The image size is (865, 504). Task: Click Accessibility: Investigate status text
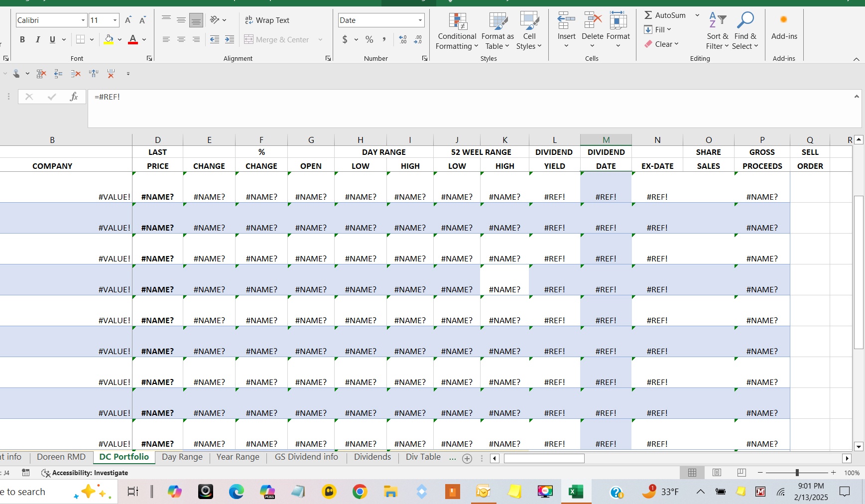[x=85, y=473]
